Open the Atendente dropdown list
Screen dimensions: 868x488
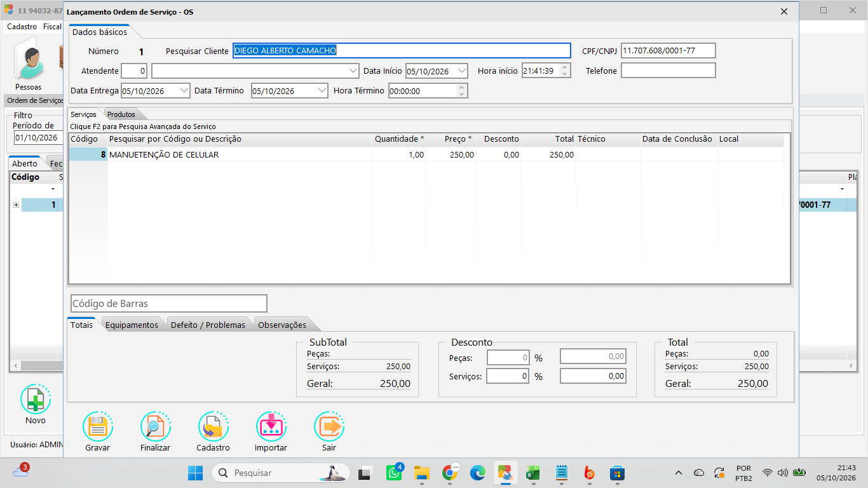tap(354, 71)
